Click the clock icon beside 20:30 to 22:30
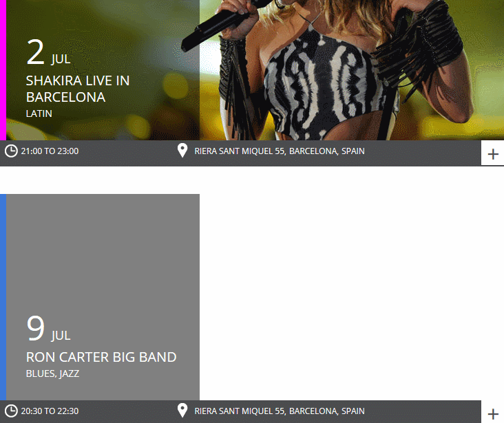Viewport: 504px width, 423px height. pyautogui.click(x=11, y=411)
